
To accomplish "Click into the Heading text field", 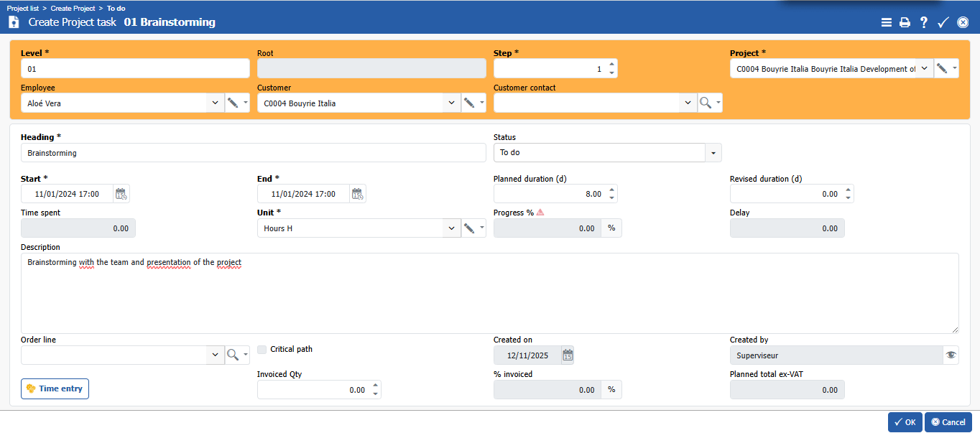I will [253, 153].
